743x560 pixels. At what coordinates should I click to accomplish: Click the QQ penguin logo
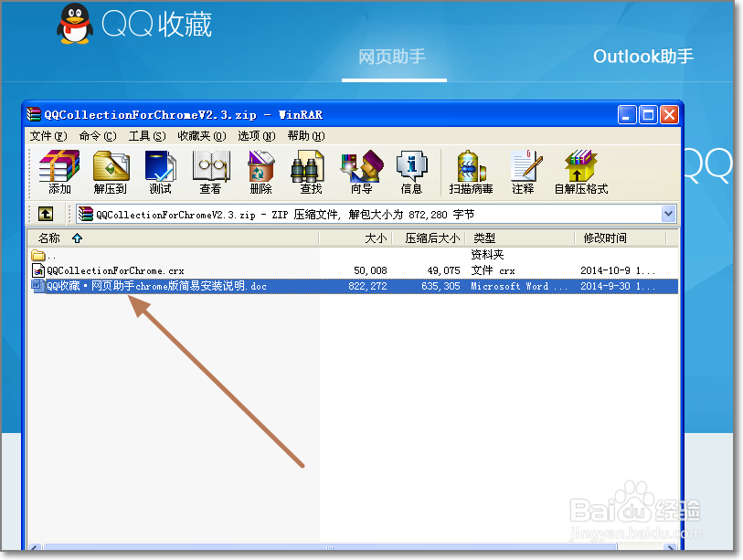tap(74, 24)
